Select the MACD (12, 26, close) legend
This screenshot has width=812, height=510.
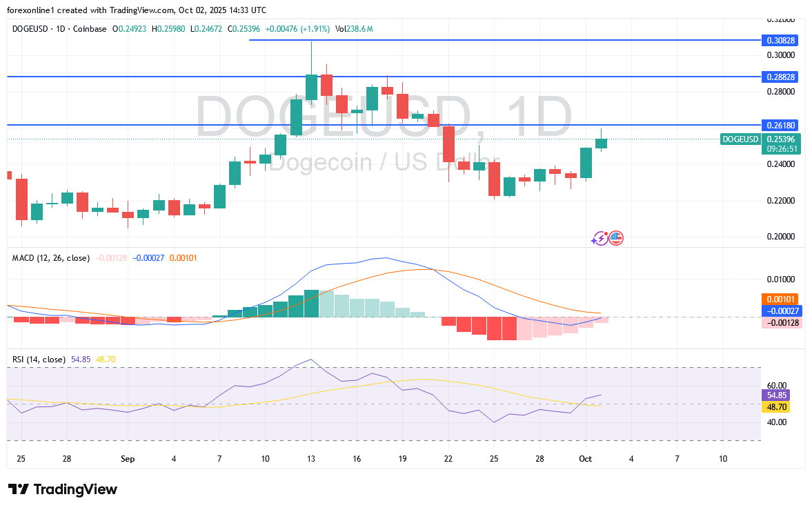point(51,258)
